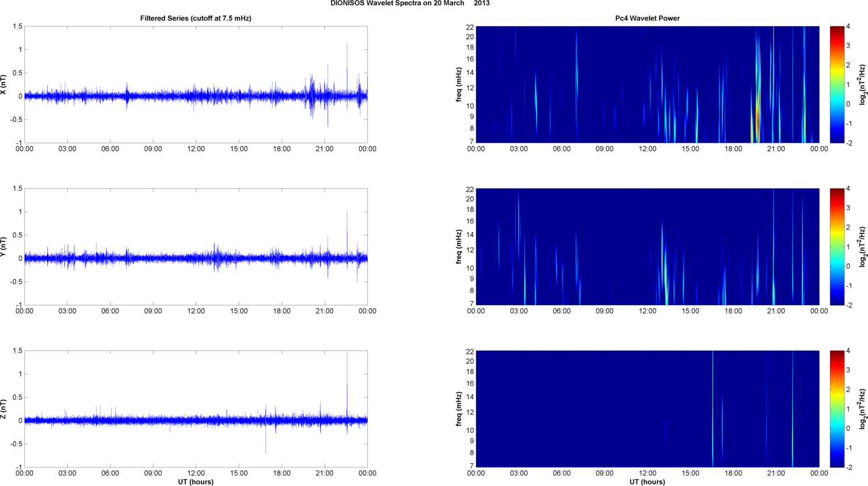Click "freq (mHz)" label of the Y wavelet plot
Viewport: 868px width, 486px height.
click(459, 247)
